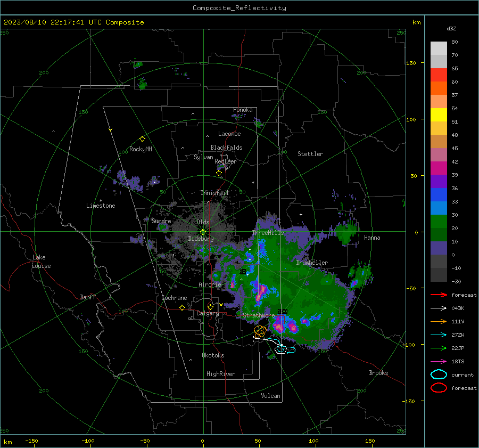Click the 80 dBZ color swatch
The height and width of the screenshot is (448, 479).
pyautogui.click(x=439, y=48)
